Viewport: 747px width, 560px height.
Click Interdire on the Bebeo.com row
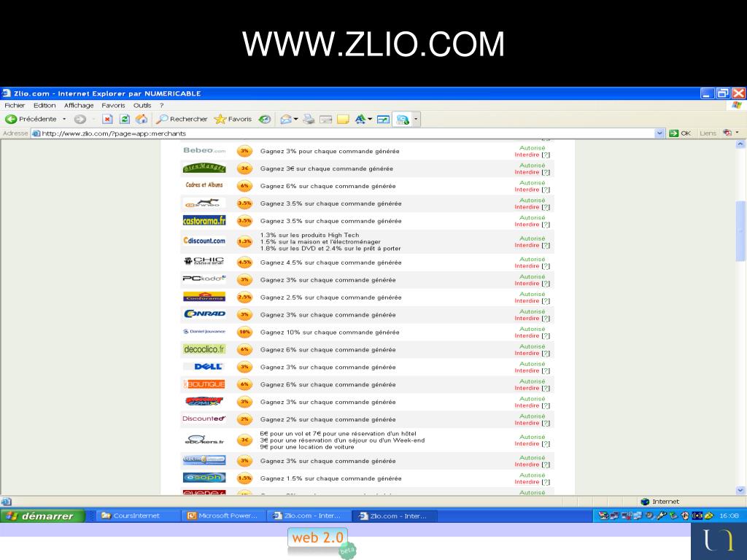coord(527,155)
